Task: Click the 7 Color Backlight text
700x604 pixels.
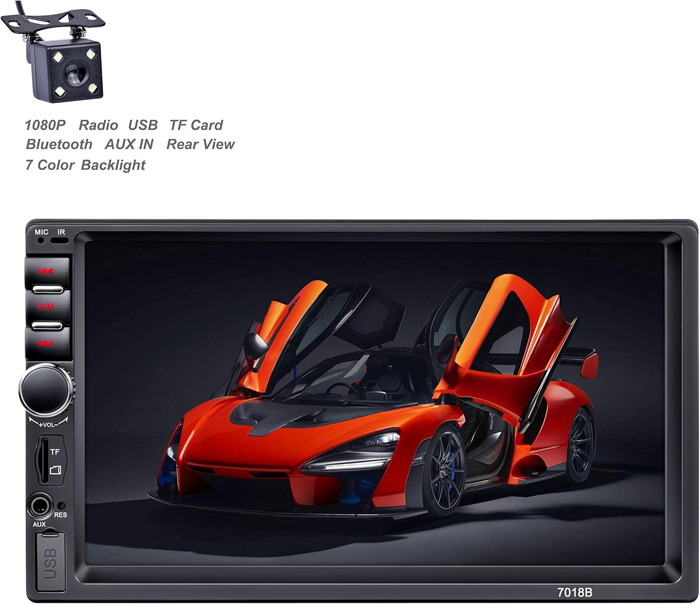Action: click(86, 164)
